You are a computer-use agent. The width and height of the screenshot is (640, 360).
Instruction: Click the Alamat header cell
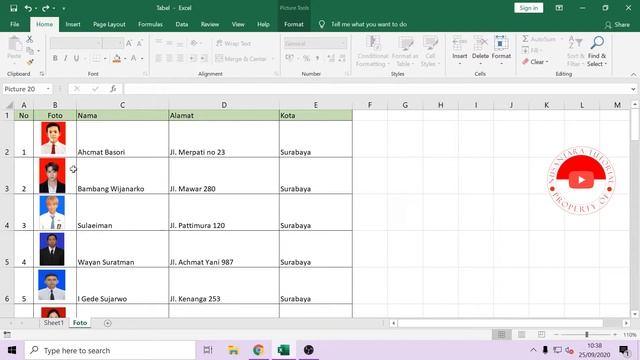pos(224,116)
